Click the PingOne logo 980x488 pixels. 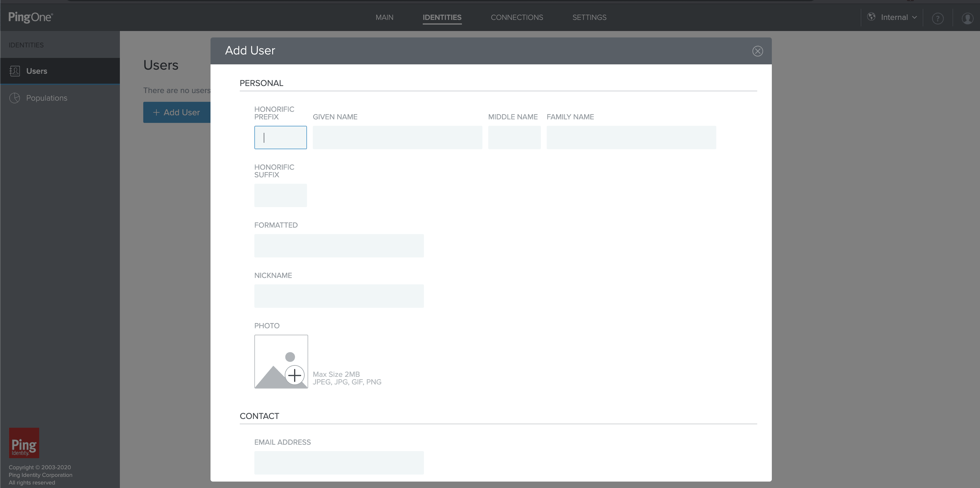coord(30,17)
